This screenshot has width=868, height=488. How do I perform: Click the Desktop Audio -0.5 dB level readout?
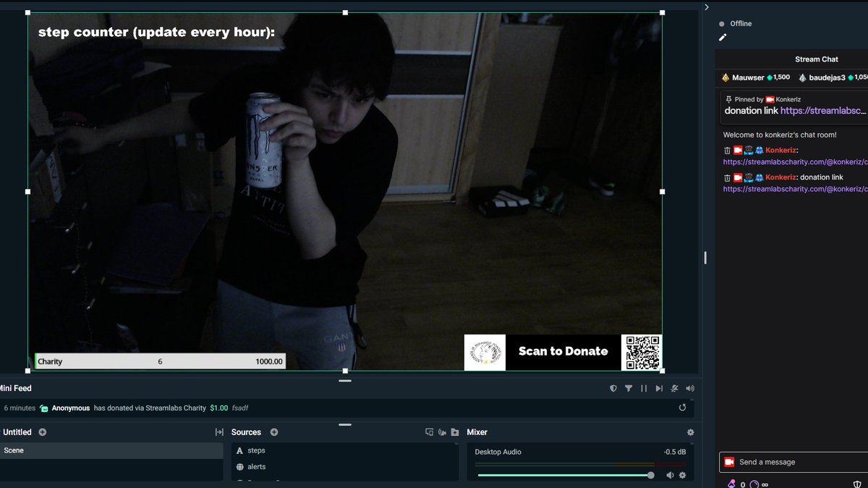(x=675, y=452)
